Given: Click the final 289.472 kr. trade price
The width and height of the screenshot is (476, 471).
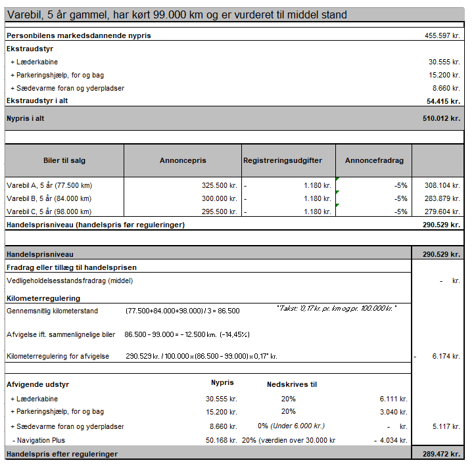Looking at the screenshot, I should pos(442,454).
